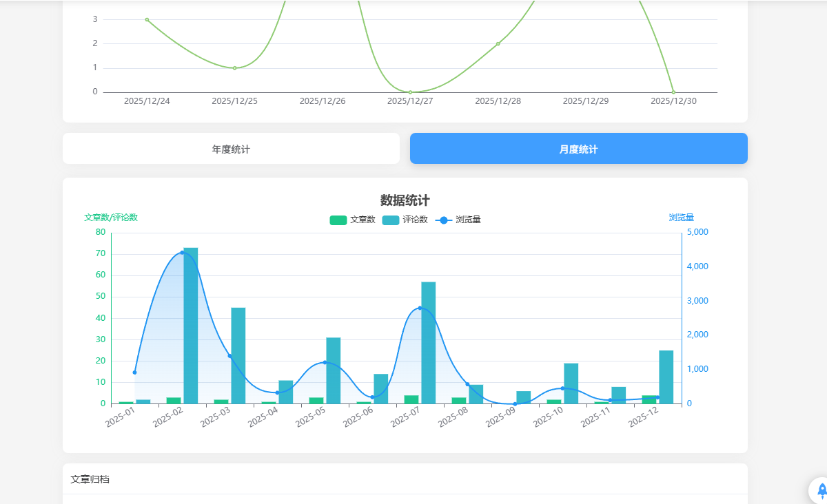Toggle the 文章数 legend series
The width and height of the screenshot is (827, 504).
click(x=352, y=220)
